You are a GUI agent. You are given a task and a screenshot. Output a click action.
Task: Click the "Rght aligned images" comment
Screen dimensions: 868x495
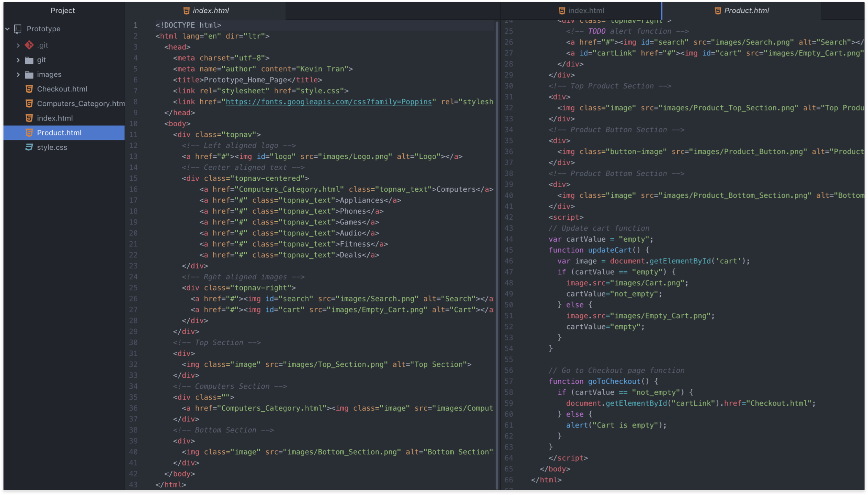[x=243, y=277]
